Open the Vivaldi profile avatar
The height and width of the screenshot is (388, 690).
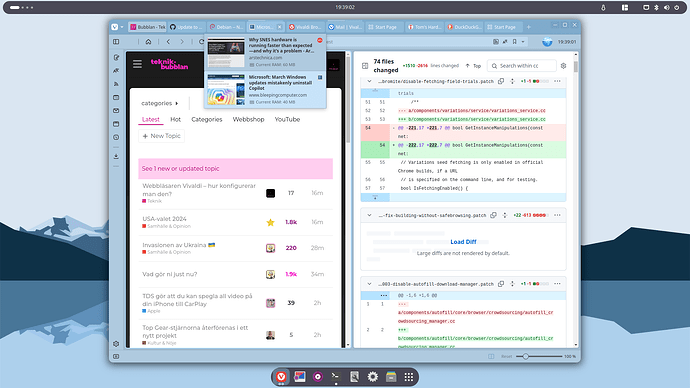pos(547,42)
